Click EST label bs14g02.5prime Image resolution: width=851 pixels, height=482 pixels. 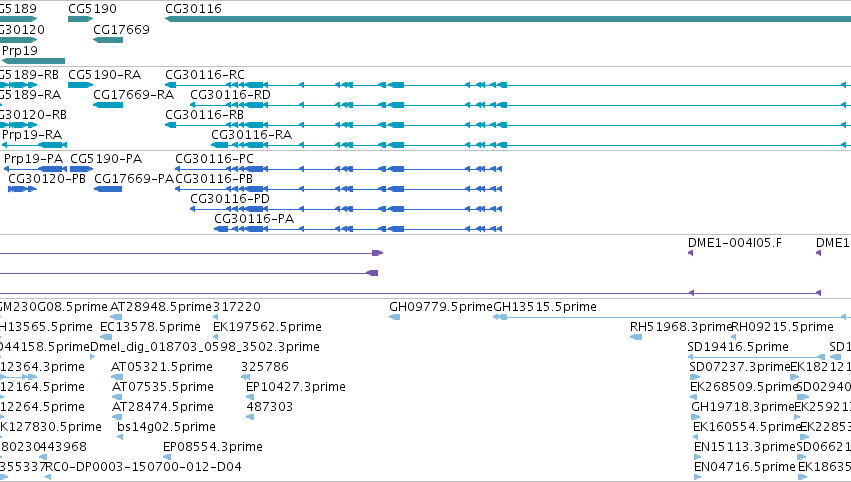click(x=167, y=427)
